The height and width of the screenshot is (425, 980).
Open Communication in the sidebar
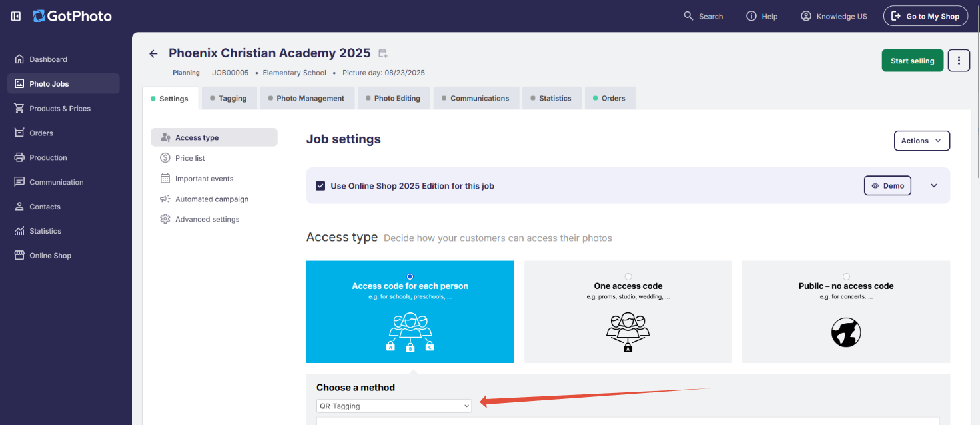(63, 182)
